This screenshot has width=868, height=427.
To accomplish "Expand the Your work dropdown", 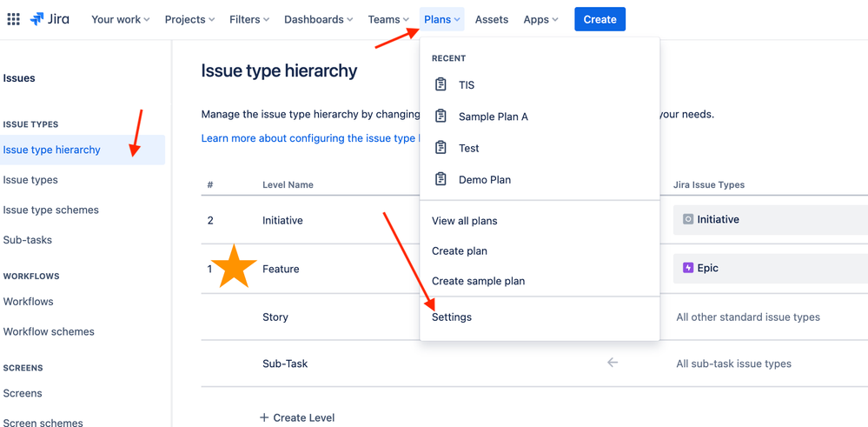I will pos(121,19).
